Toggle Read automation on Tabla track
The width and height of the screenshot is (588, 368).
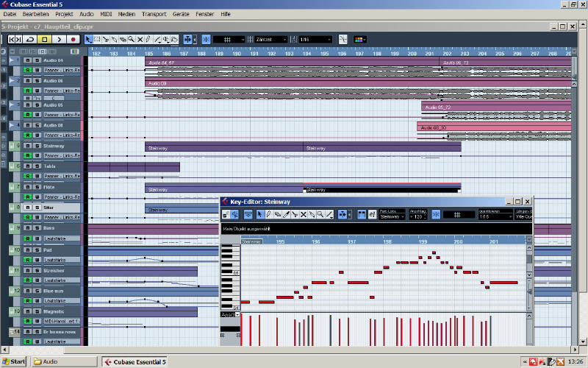point(28,177)
